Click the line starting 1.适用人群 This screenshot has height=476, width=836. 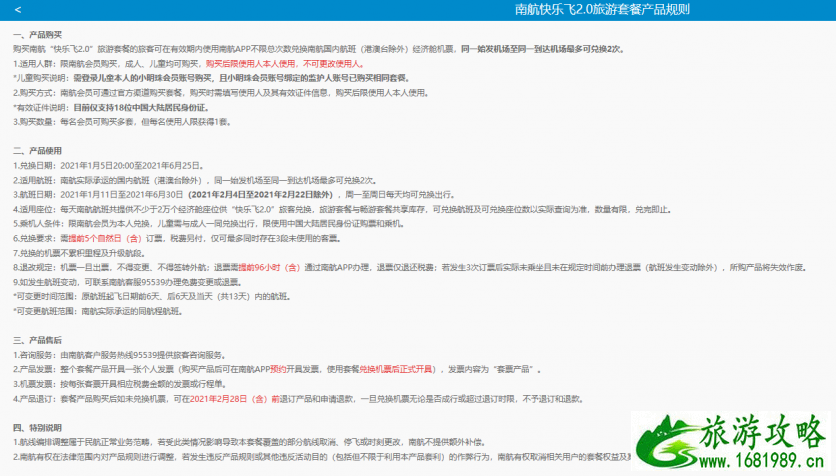(x=189, y=63)
